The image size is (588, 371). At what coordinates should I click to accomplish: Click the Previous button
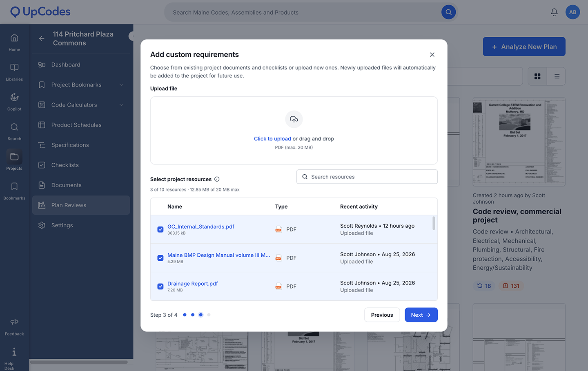382,315
